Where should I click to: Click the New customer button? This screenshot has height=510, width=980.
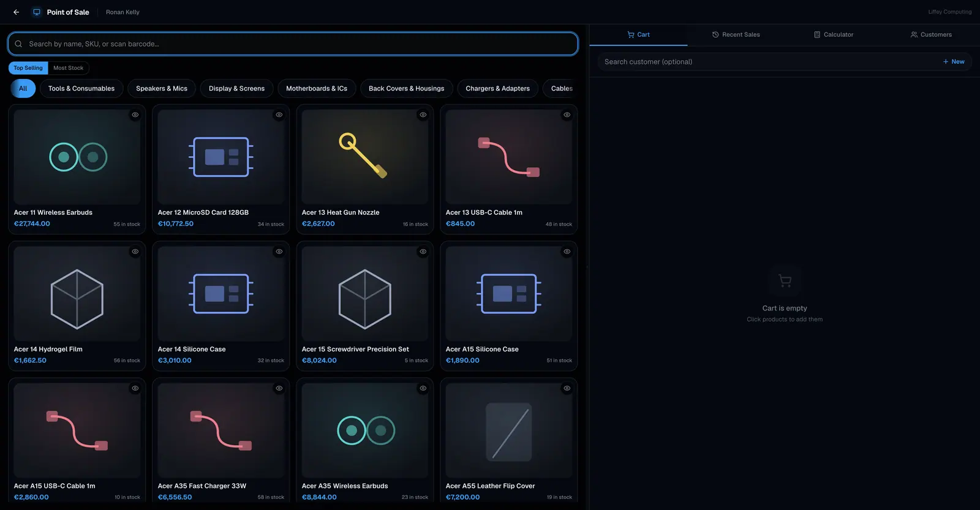(x=954, y=62)
